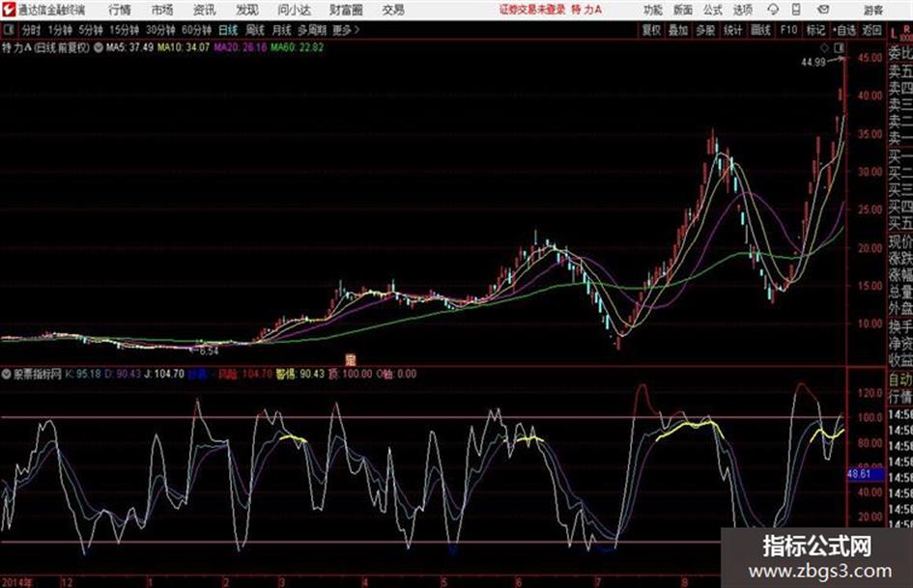The width and height of the screenshot is (913, 588).
Task: Click the 股票指标网 indicator name
Action: pos(38,374)
